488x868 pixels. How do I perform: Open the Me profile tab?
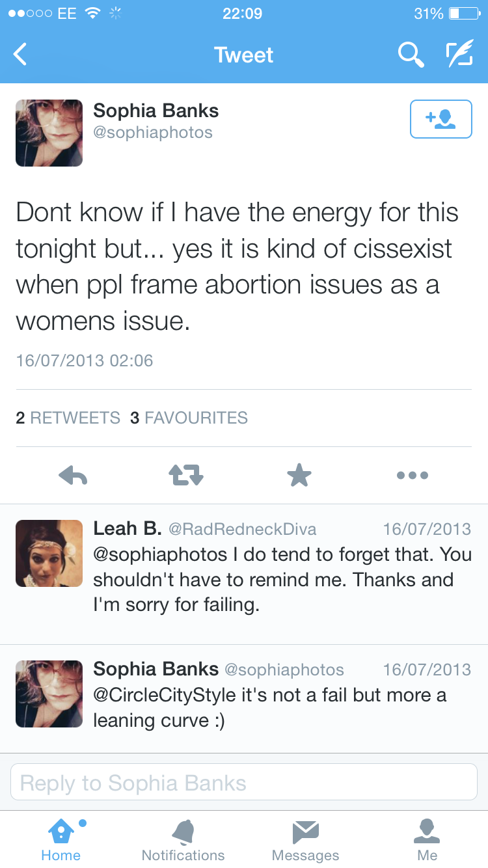point(427,841)
